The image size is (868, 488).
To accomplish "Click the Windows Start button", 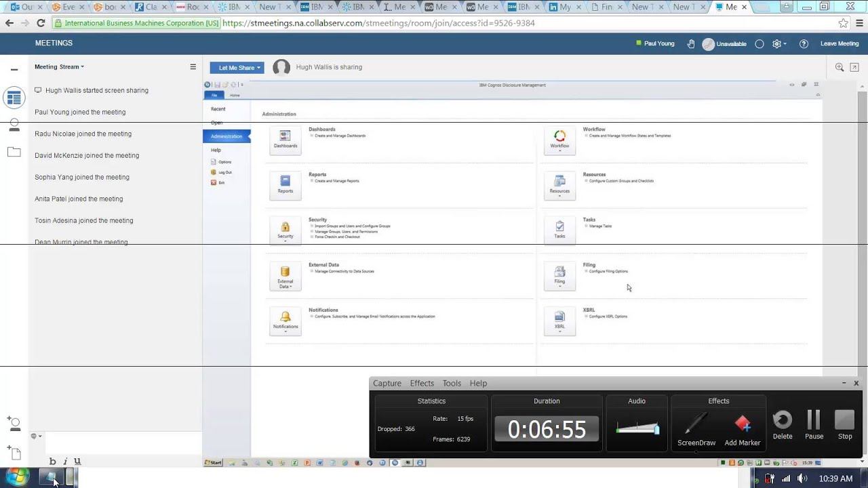I will (x=17, y=478).
